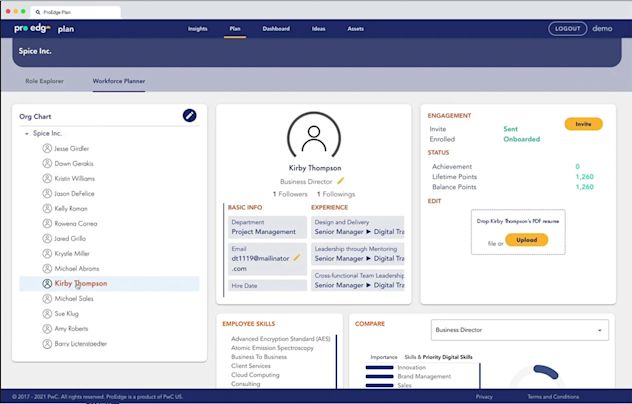Screen dimensions: 632x404
Task: Click the Design and Delivery experience entry
Action: tap(358, 227)
